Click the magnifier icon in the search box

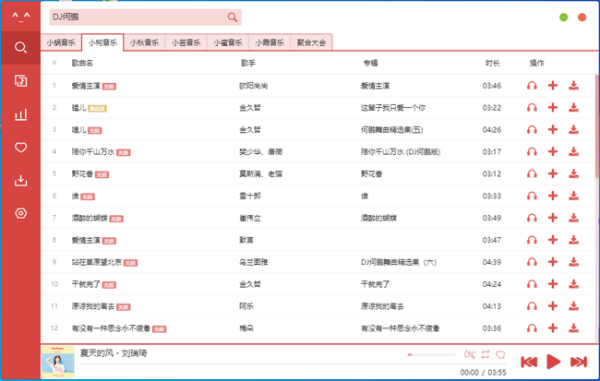232,17
